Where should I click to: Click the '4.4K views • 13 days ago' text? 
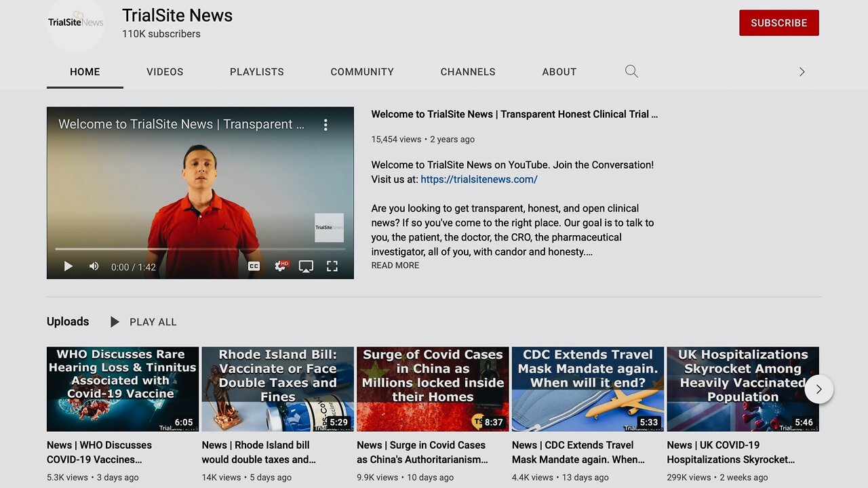coord(561,477)
